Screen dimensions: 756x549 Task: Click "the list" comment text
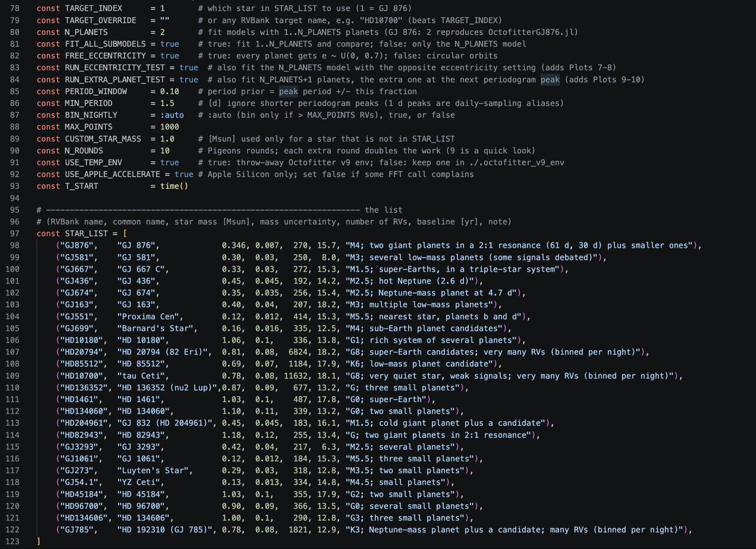[x=384, y=210]
